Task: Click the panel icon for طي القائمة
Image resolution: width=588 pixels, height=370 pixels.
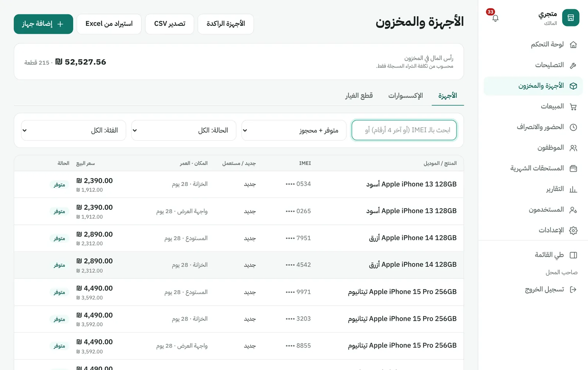Action: [573, 255]
